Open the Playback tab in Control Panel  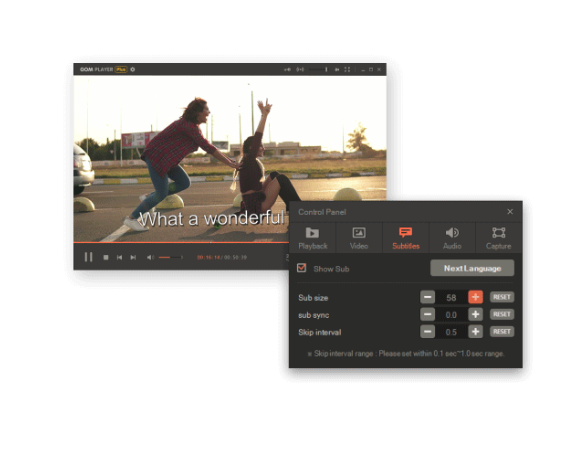tap(312, 238)
